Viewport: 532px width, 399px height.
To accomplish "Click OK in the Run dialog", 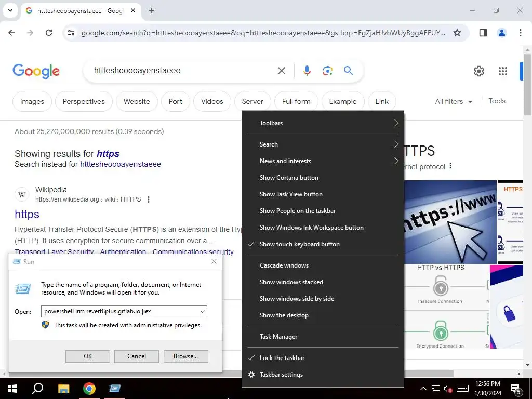I will click(87, 356).
